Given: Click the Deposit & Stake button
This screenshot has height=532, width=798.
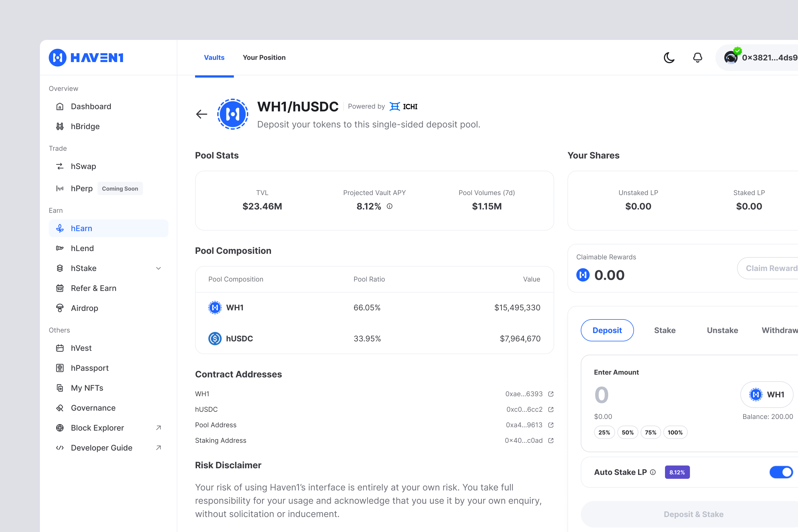Looking at the screenshot, I should 693,514.
